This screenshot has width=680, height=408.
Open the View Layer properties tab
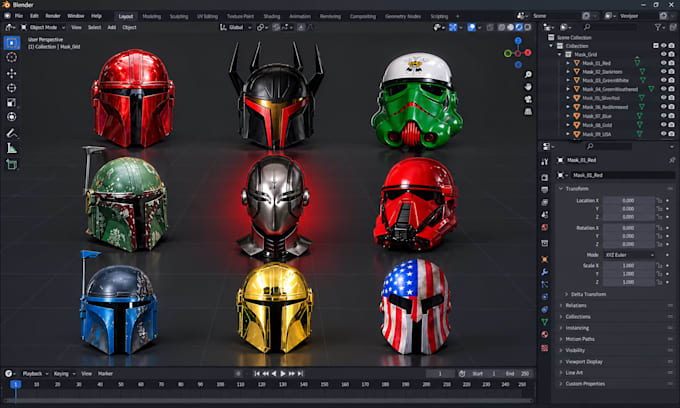[545, 202]
